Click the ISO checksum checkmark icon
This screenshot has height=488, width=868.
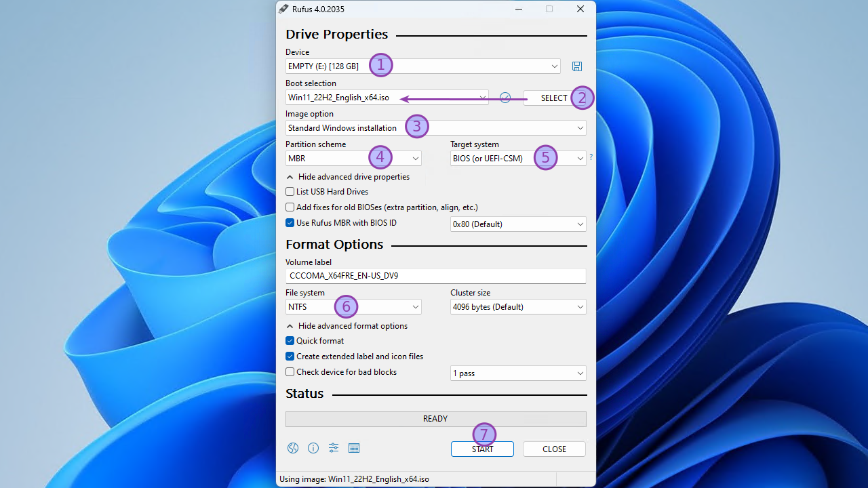pos(505,98)
